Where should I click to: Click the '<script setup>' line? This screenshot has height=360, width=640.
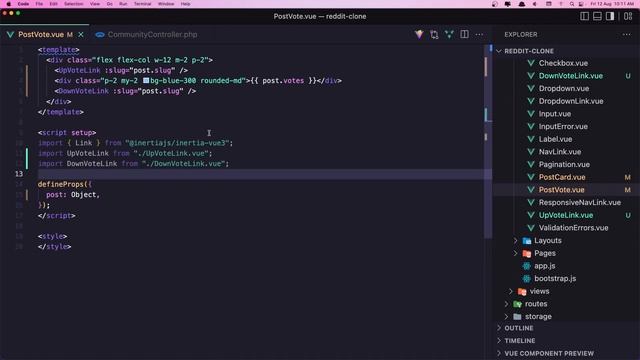tap(67, 133)
